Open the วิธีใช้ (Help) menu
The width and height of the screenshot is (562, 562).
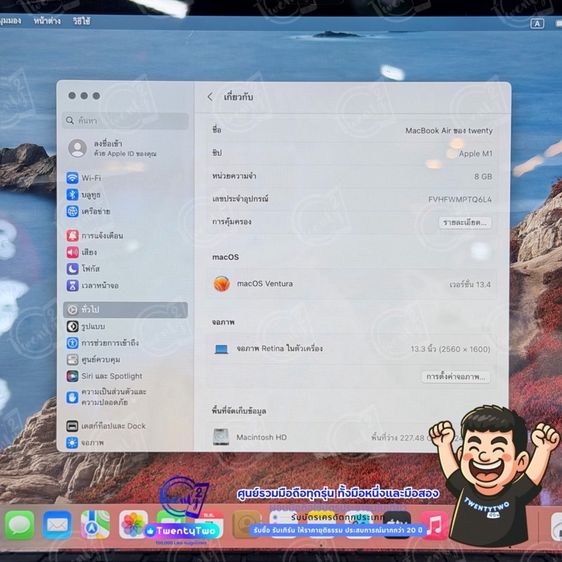[82, 21]
